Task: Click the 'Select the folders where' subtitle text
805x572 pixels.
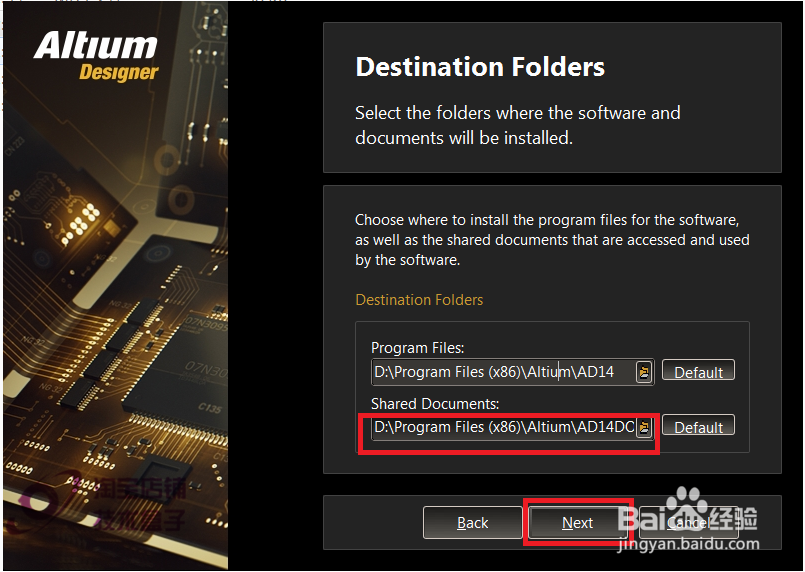Action: pyautogui.click(x=518, y=125)
